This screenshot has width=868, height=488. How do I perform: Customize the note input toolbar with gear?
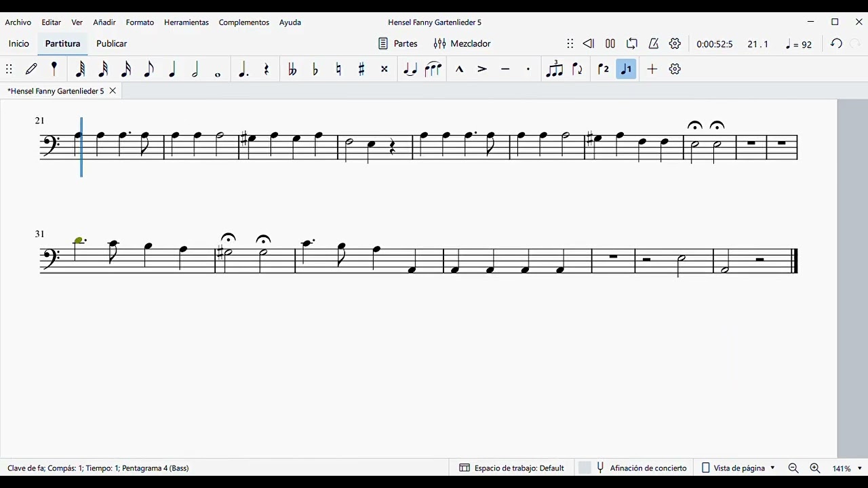coord(675,69)
